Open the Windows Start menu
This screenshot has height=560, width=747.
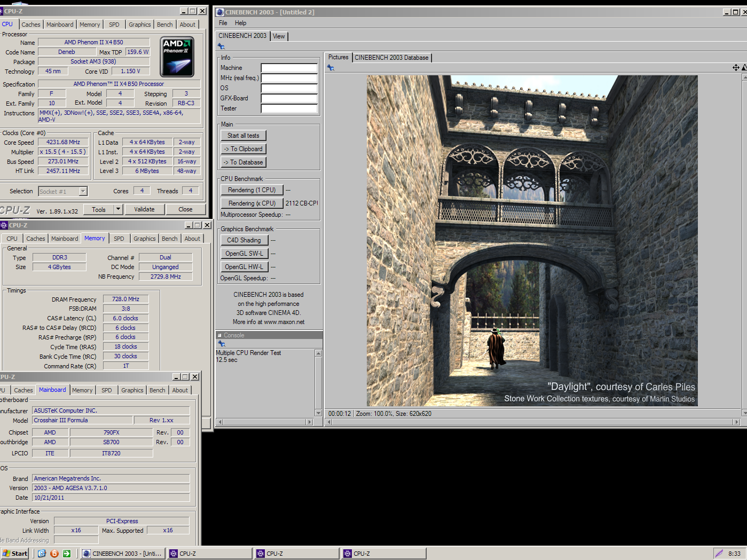tap(15, 554)
